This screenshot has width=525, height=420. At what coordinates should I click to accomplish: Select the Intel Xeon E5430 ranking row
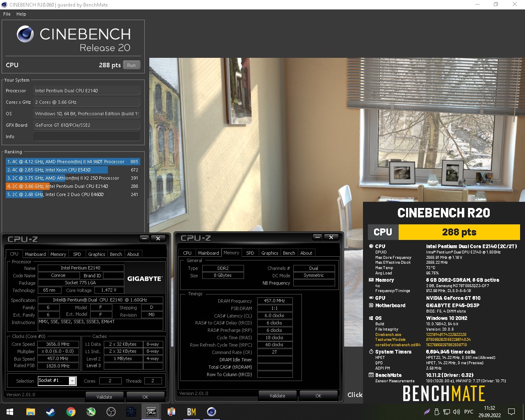pos(73,170)
